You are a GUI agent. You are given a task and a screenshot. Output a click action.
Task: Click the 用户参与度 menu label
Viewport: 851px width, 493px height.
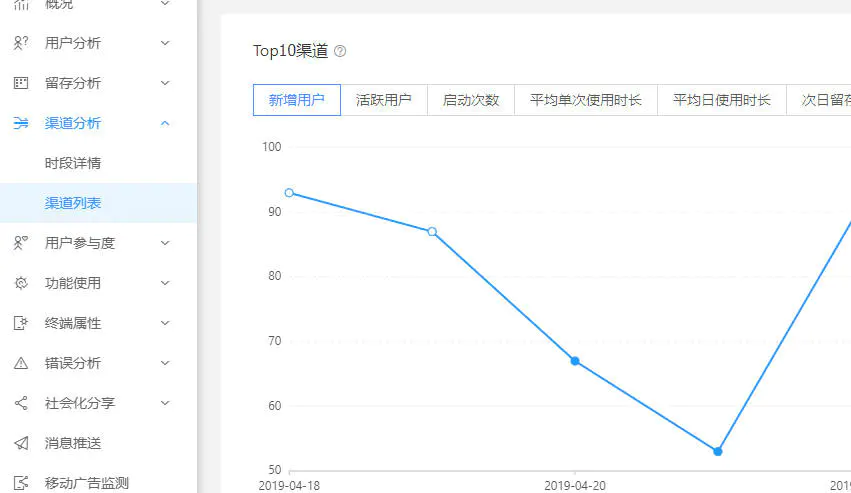tap(80, 243)
